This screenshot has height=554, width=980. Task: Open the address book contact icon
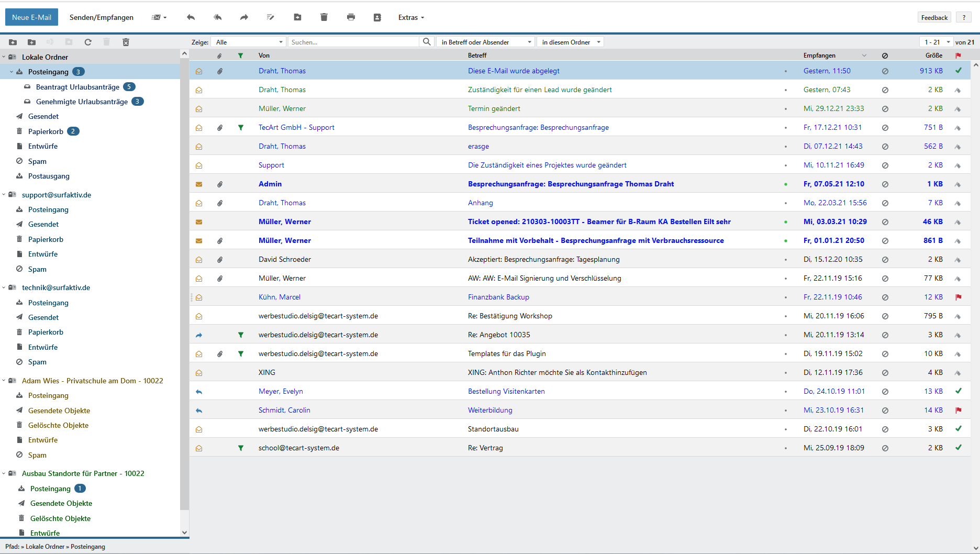[x=377, y=17]
